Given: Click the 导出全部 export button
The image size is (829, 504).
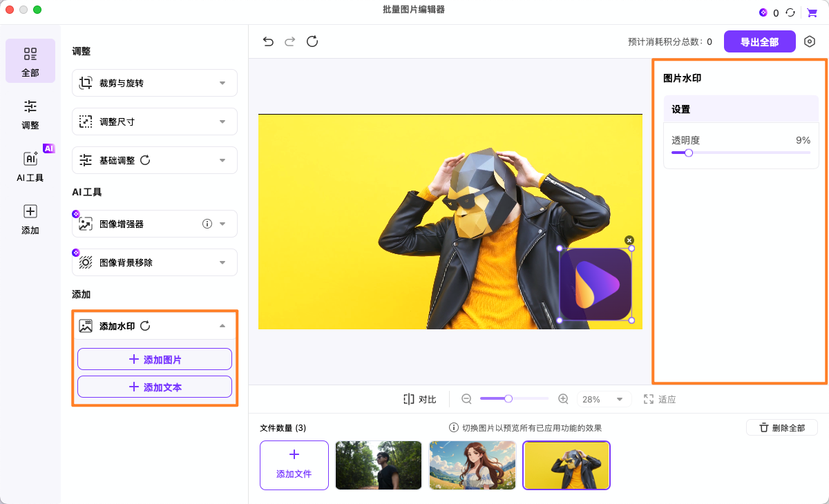Looking at the screenshot, I should click(759, 41).
